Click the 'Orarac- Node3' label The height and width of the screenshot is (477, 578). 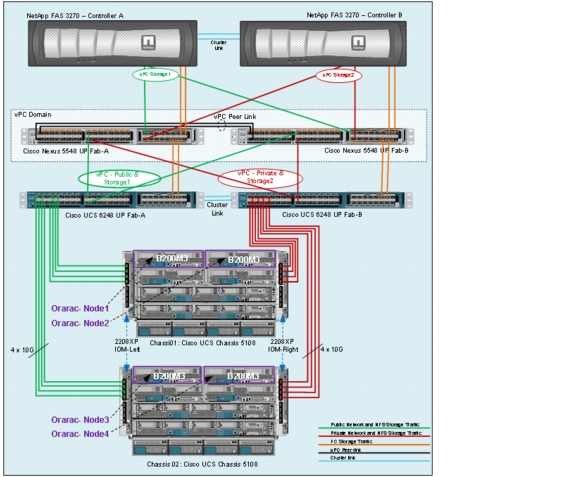tap(80, 420)
